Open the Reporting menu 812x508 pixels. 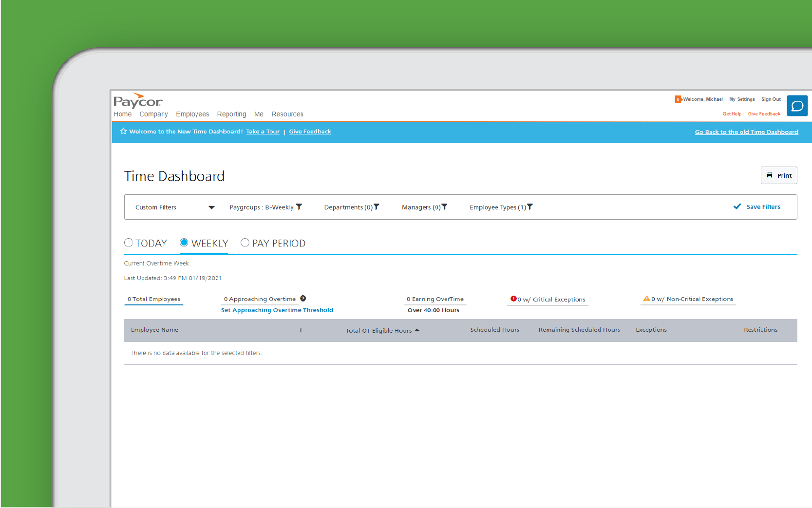(x=231, y=114)
